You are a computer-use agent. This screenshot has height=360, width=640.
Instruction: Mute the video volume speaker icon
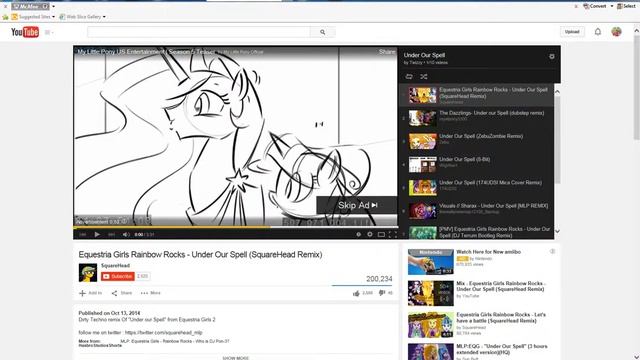[x=126, y=234]
